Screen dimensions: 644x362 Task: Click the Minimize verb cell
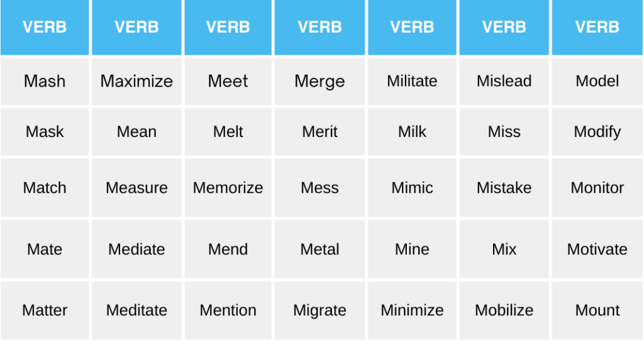(x=412, y=310)
